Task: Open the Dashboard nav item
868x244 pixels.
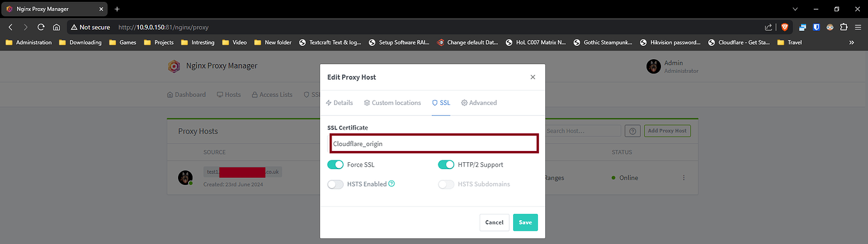Action: click(186, 94)
